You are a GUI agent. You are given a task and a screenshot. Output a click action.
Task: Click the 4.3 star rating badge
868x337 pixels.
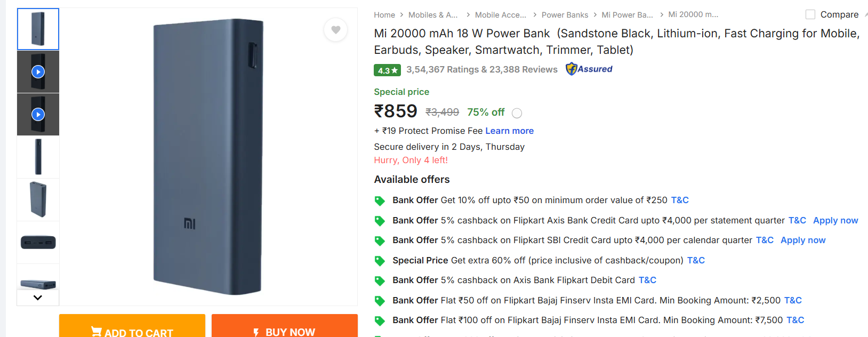coord(387,70)
